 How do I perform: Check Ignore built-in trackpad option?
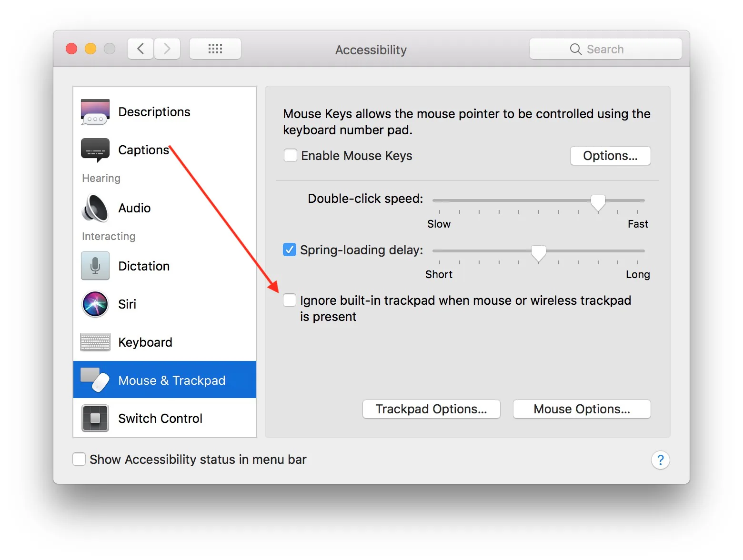pyautogui.click(x=290, y=300)
